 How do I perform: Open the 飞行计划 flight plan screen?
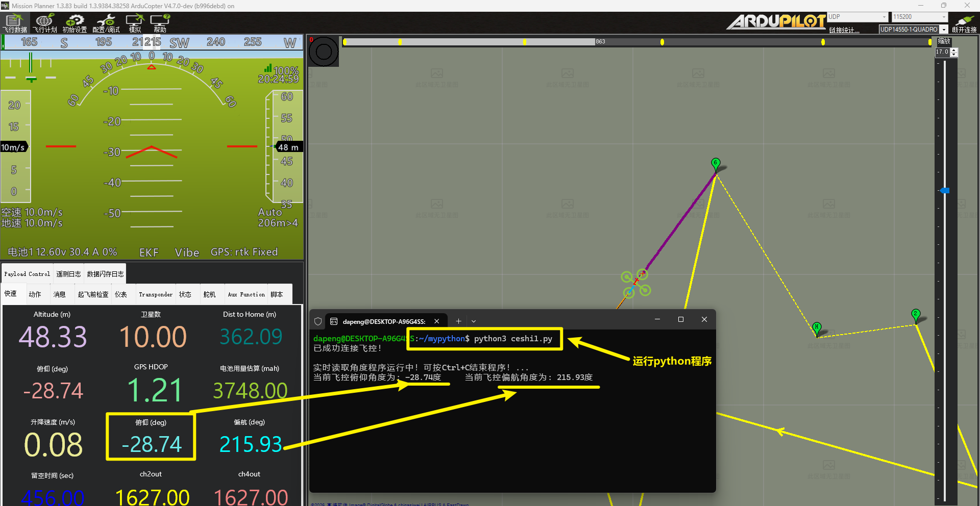coord(45,23)
